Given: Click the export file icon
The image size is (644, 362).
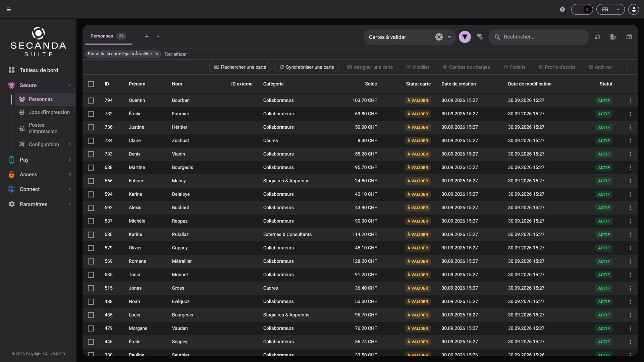Looking at the screenshot, I should (x=613, y=37).
